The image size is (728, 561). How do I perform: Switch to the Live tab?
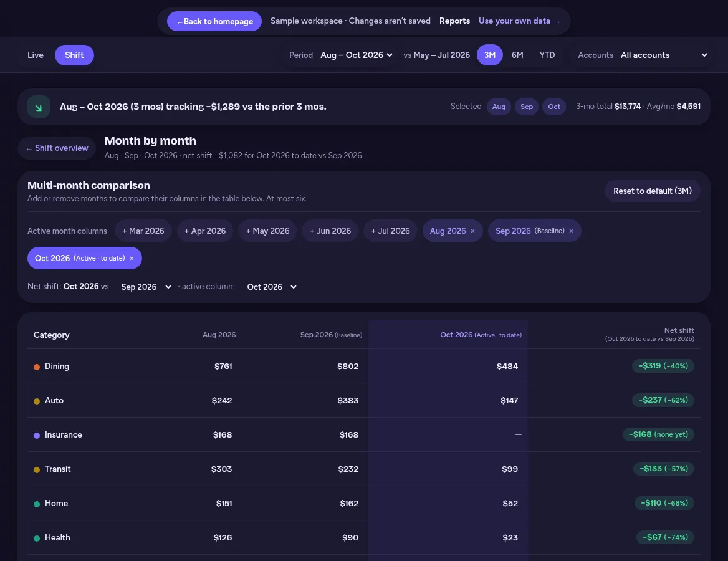36,55
